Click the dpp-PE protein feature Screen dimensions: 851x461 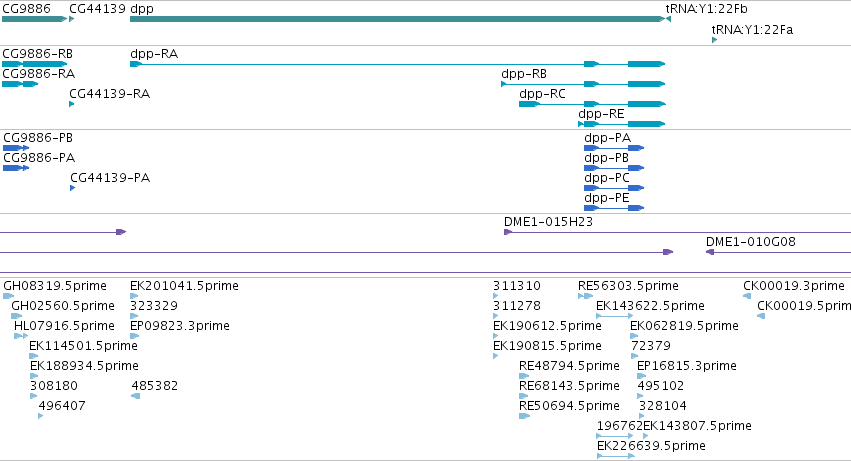(x=614, y=208)
